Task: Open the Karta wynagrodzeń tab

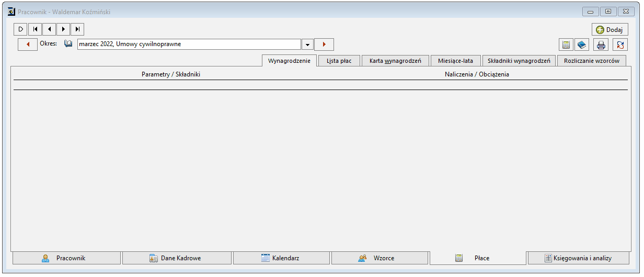Action: point(395,61)
